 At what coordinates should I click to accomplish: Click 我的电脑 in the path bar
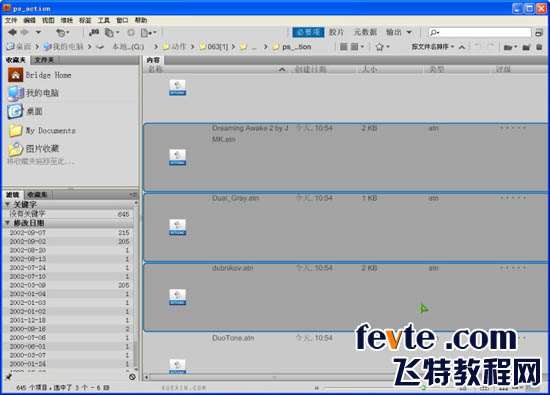point(63,46)
